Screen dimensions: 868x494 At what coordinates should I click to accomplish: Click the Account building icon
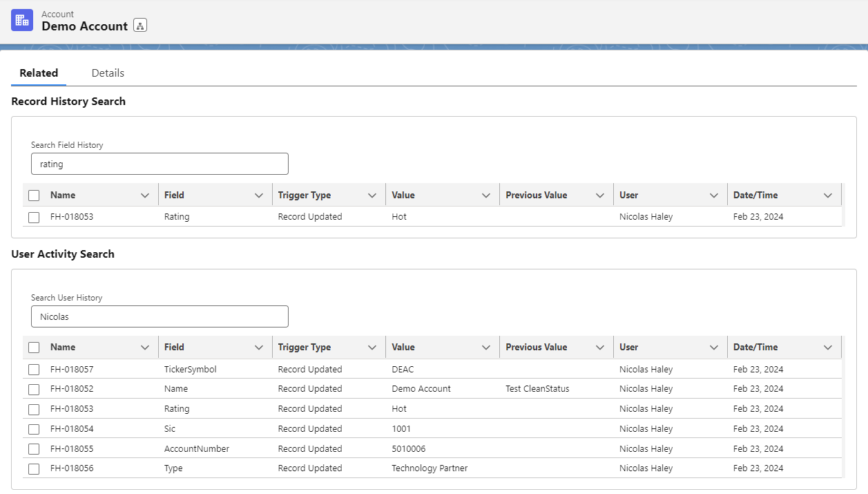click(22, 20)
